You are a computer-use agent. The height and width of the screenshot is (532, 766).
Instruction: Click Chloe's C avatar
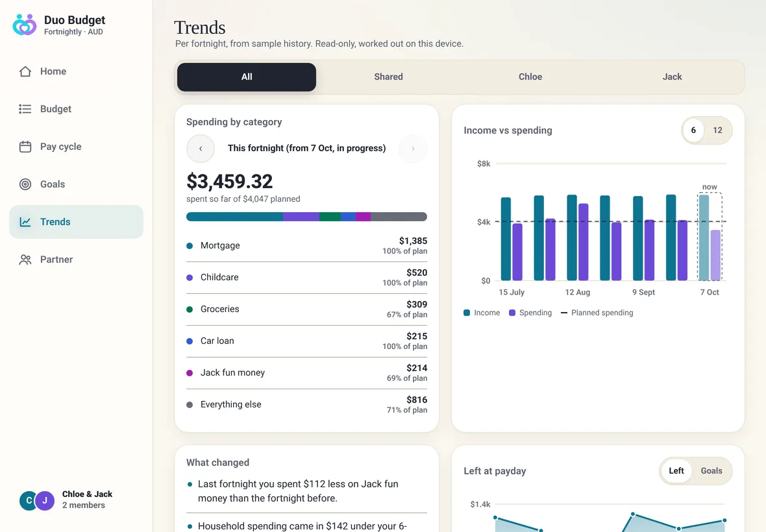tap(29, 500)
